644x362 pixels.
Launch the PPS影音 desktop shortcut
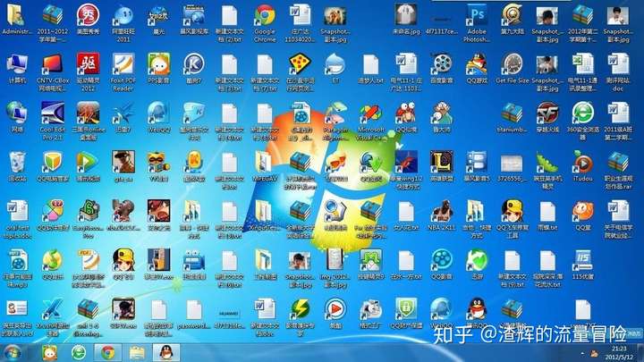pyautogui.click(x=158, y=65)
